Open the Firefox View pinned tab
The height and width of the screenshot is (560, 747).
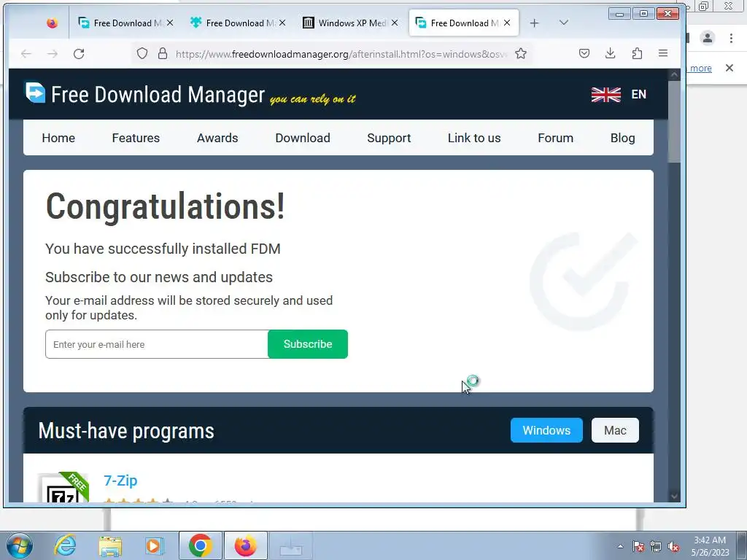[52, 23]
